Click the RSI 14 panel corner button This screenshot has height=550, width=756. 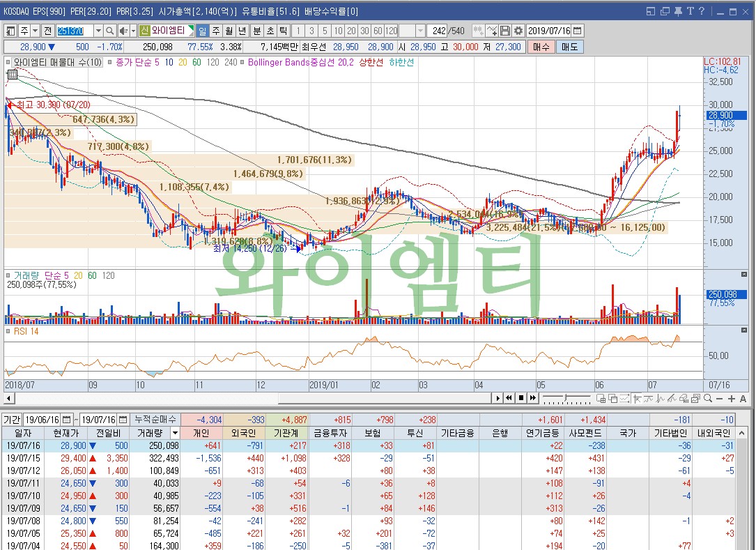[744, 330]
